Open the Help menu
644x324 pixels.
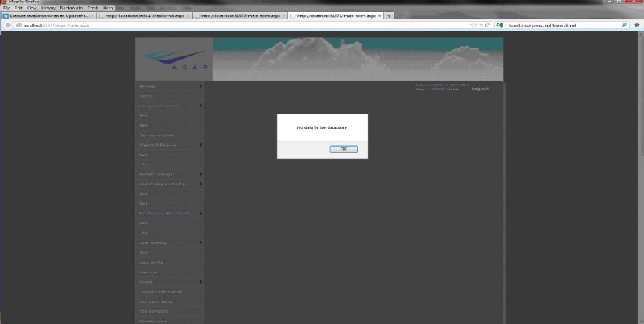(x=108, y=8)
